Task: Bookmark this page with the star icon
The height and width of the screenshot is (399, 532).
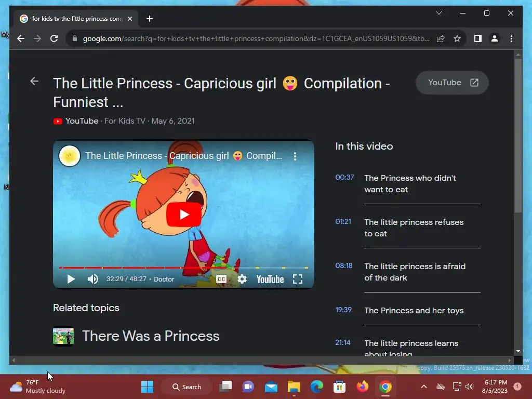Action: point(457,38)
